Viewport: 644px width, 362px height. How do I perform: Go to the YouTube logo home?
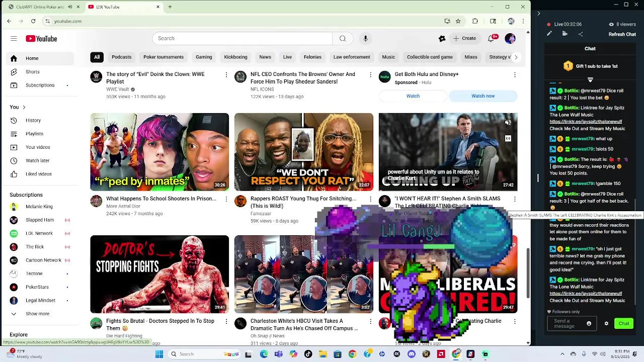[x=41, y=39]
